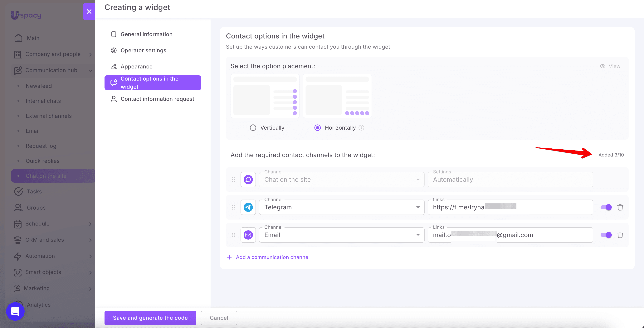Image resolution: width=644 pixels, height=328 pixels.
Task: Go to Newsfeed in sidebar
Action: coord(39,86)
